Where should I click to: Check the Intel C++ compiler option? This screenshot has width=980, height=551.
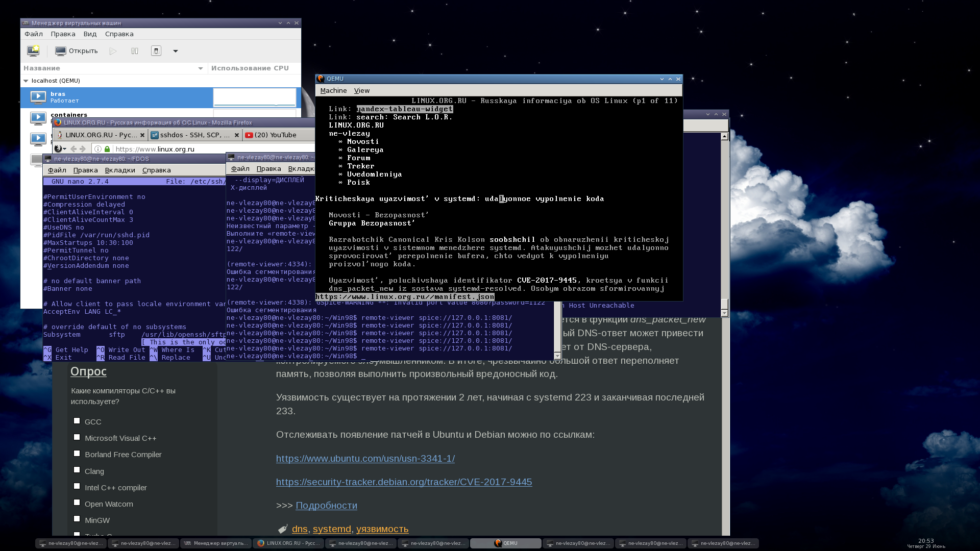[77, 486]
